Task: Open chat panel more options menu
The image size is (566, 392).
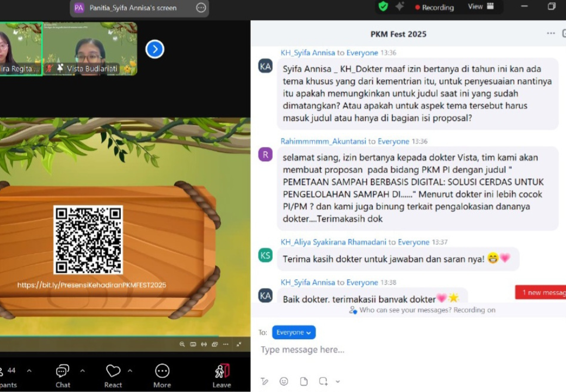Action: (551, 33)
